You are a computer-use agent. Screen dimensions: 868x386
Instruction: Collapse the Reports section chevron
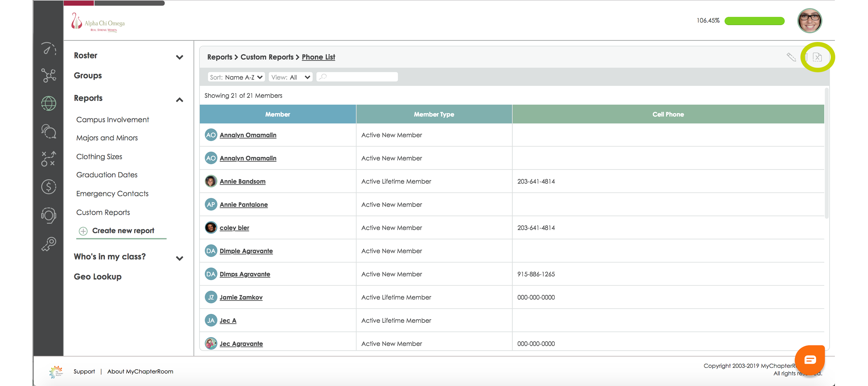(x=179, y=100)
